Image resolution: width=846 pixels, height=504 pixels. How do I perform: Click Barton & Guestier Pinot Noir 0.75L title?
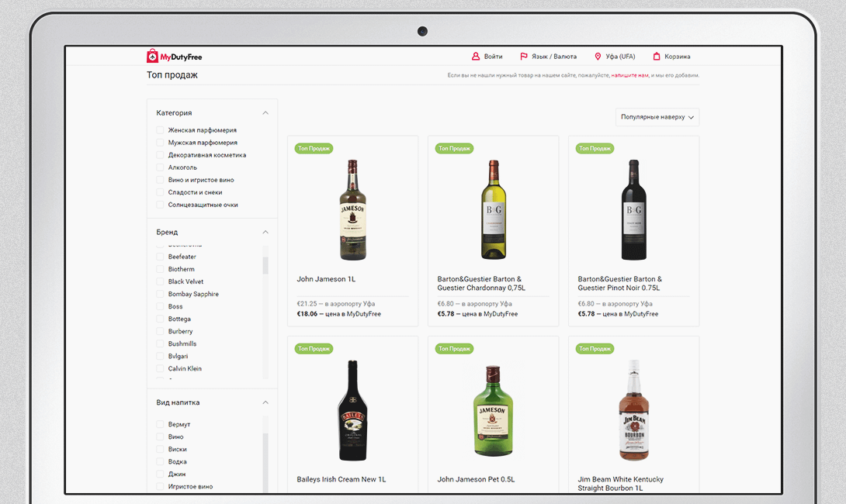point(620,284)
